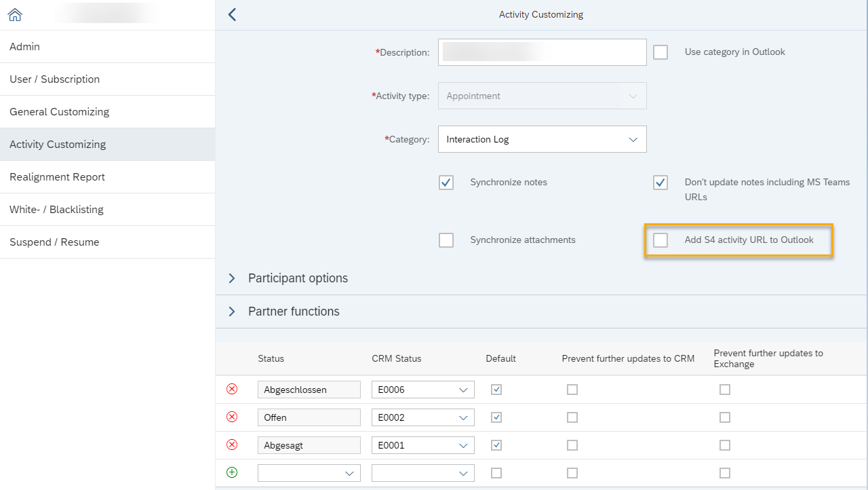Delete the Abgeschlossen status row
This screenshot has width=868, height=490.
tap(232, 390)
